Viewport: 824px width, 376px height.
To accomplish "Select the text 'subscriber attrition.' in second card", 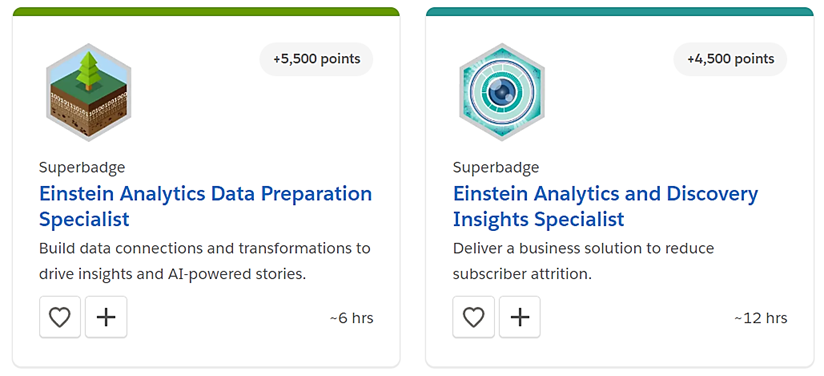I will [x=522, y=275].
